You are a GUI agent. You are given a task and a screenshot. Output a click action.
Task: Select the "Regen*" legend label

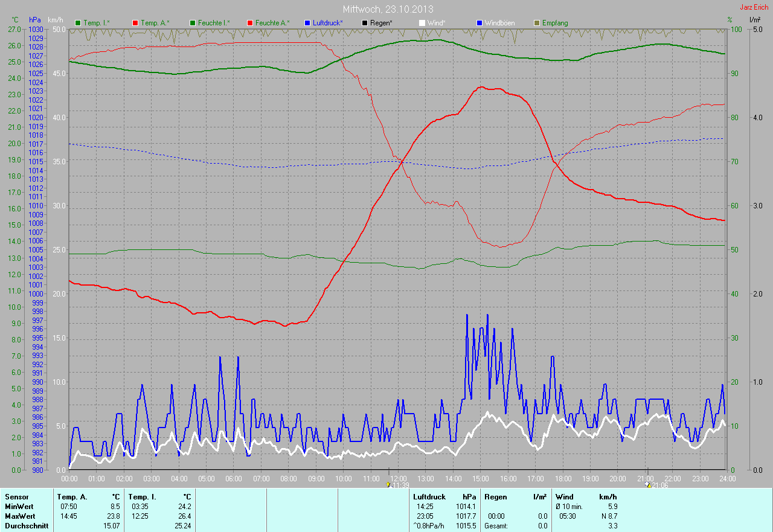(381, 23)
